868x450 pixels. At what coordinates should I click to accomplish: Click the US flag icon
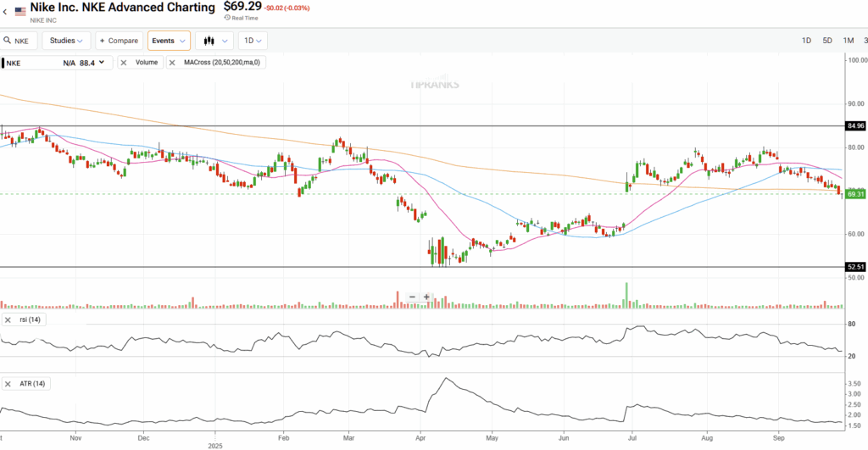pyautogui.click(x=20, y=11)
